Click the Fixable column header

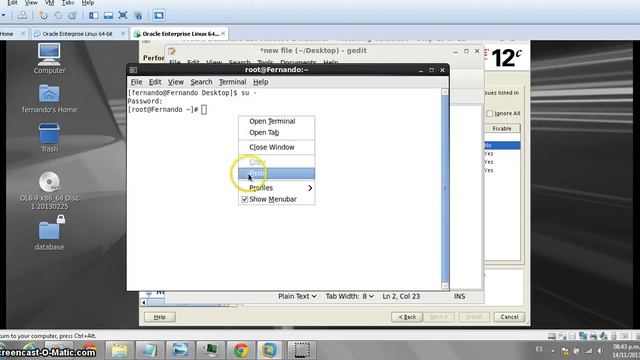click(x=502, y=129)
